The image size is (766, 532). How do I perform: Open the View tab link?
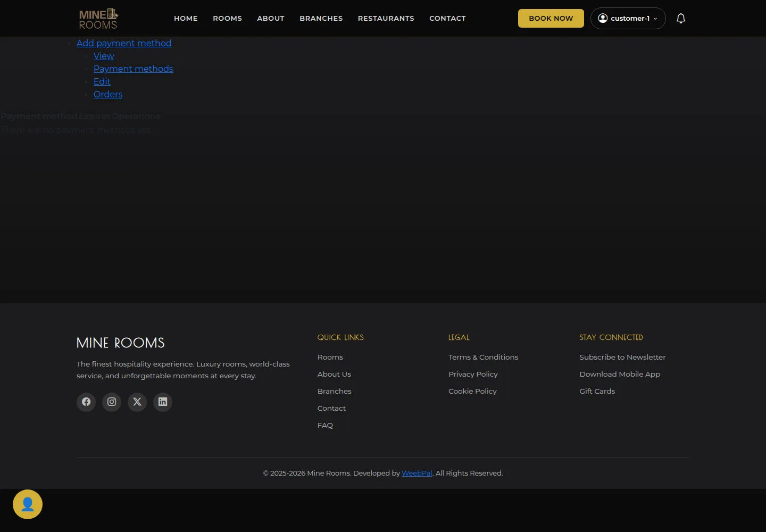coord(104,56)
